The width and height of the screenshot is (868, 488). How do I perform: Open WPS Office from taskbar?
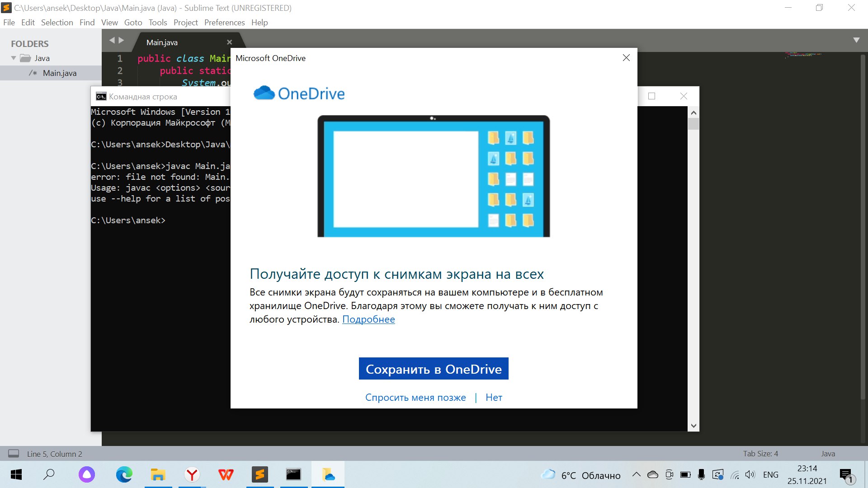point(226,474)
